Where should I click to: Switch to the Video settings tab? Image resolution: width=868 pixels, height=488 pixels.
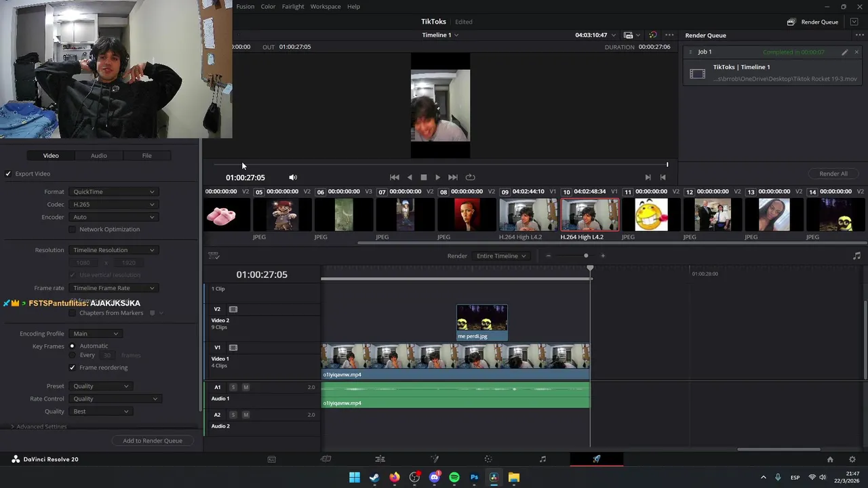point(51,156)
